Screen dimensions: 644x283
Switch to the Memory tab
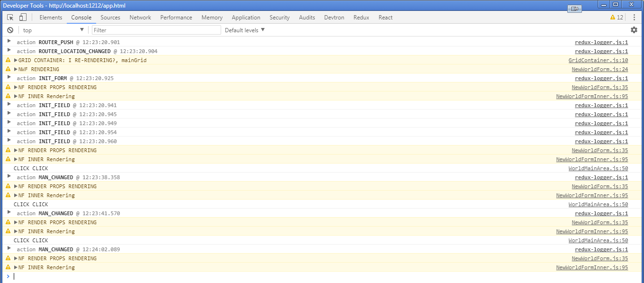212,18
